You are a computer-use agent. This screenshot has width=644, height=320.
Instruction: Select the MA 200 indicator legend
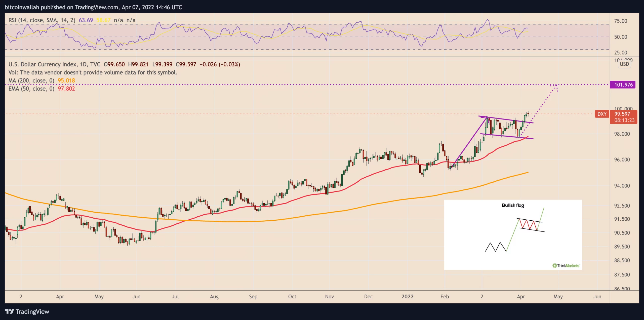click(31, 81)
